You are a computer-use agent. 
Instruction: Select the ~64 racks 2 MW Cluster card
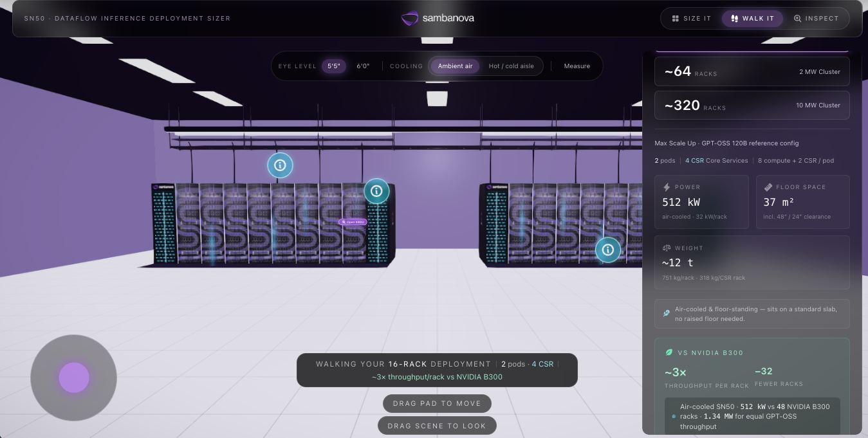[x=752, y=71]
